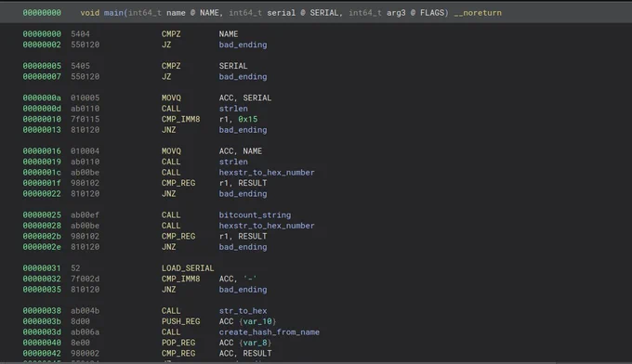Select JZ mnemonic at address 00000002
The width and height of the screenshot is (632, 364).
[166, 45]
